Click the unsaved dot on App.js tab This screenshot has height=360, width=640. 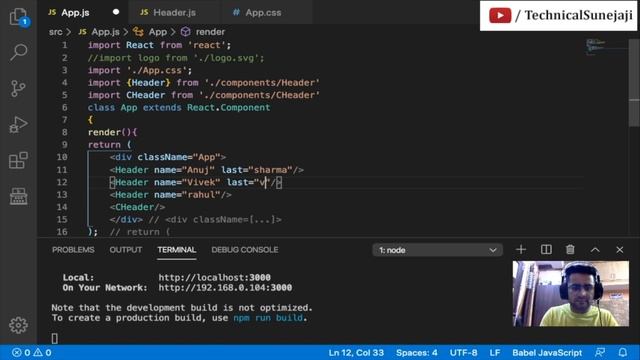coord(116,12)
